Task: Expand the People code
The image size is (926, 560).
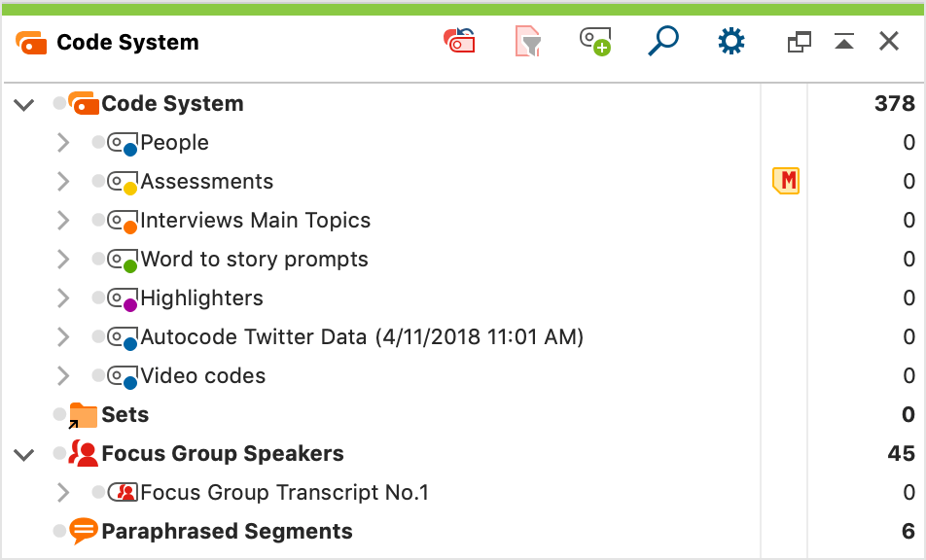Action: (63, 142)
